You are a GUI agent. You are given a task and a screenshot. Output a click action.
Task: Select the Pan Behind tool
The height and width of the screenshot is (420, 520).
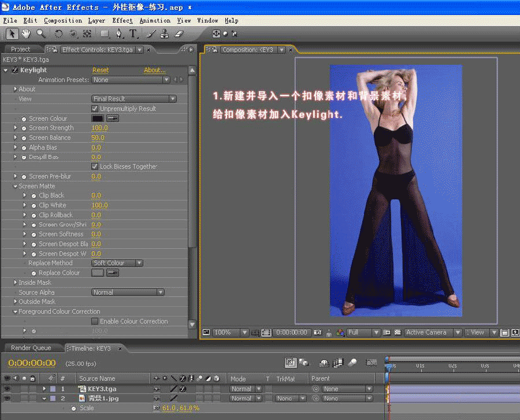tap(87, 34)
